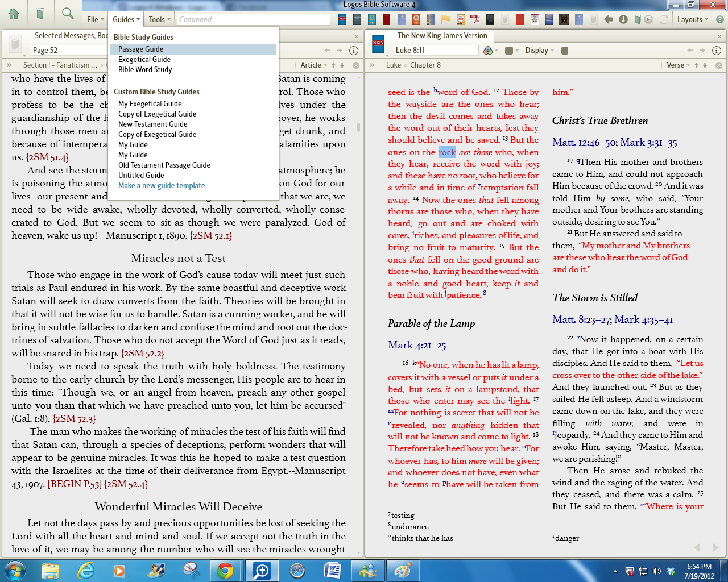Viewport: 728px width, 582px height.
Task: Open the visual filters three-circles icon
Action: click(x=488, y=50)
